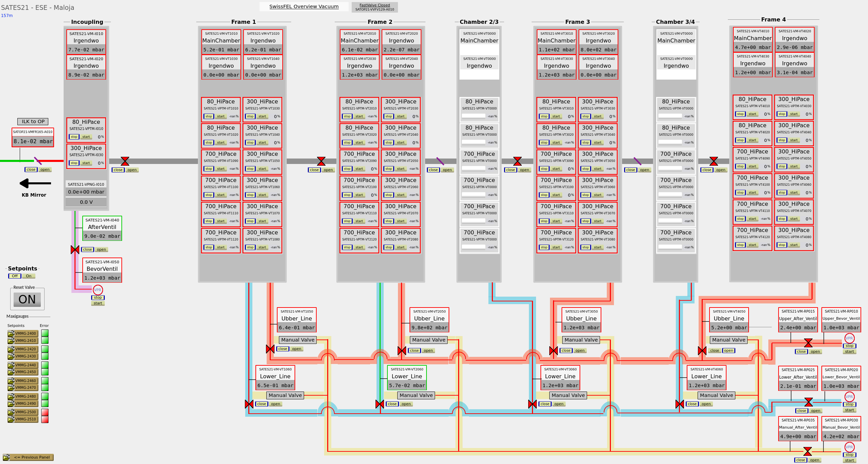
Task: Click Manual Valve label under Frame 1 Ubber_Line
Action: [x=298, y=340]
